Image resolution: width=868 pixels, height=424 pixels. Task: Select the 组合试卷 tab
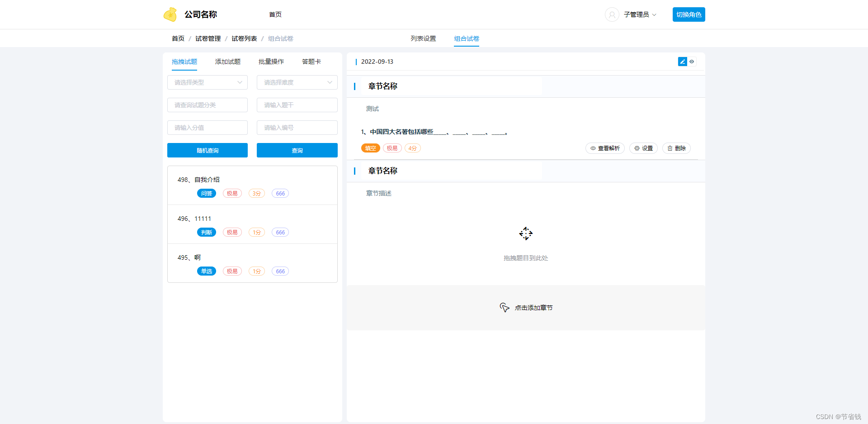[x=467, y=38]
